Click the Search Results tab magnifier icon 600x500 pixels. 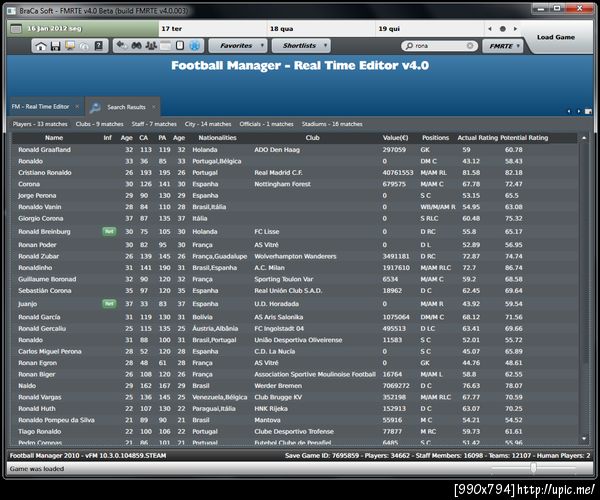[95, 107]
